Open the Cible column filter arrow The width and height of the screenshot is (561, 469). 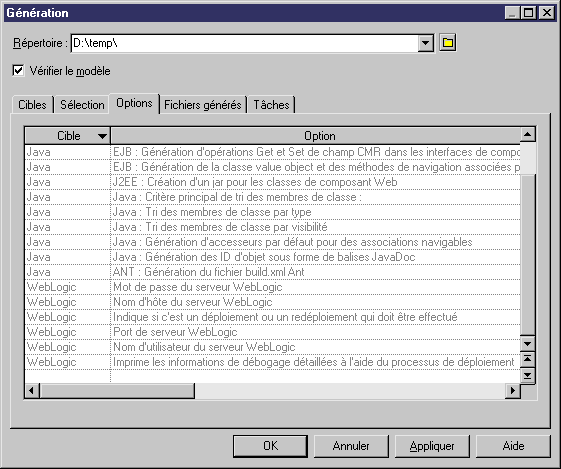tap(102, 136)
